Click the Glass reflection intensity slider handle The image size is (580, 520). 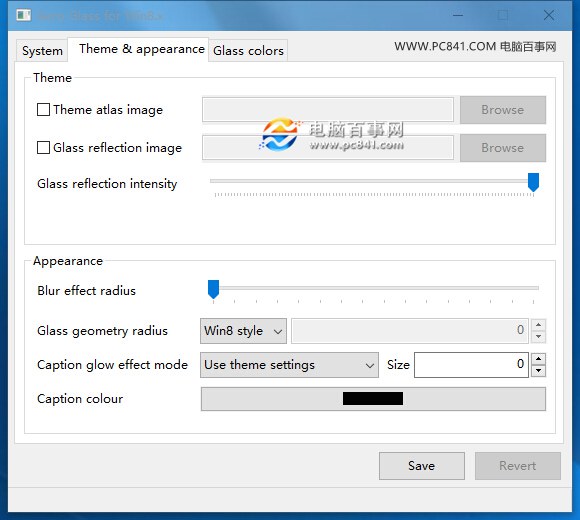point(533,182)
